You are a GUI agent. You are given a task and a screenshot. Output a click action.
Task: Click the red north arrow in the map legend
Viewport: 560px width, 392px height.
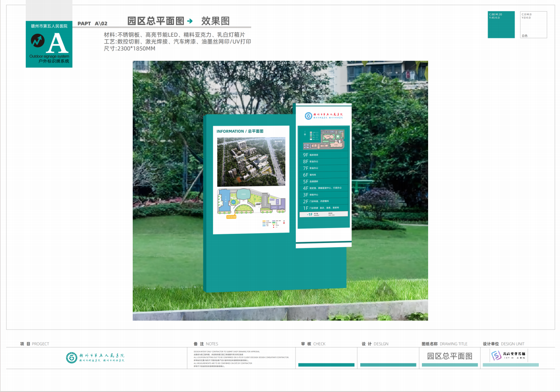pyautogui.click(x=284, y=223)
